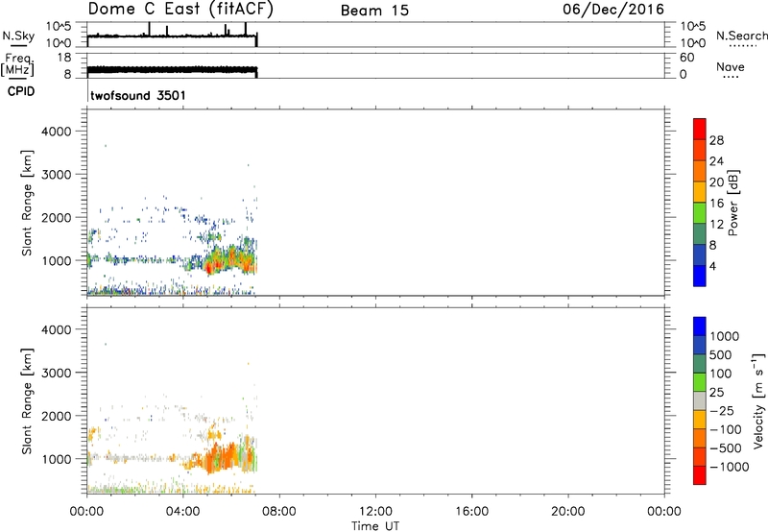This screenshot has height=532, width=768.
Task: Click the 'Dome C East (fitACF)' title
Action: click(180, 10)
